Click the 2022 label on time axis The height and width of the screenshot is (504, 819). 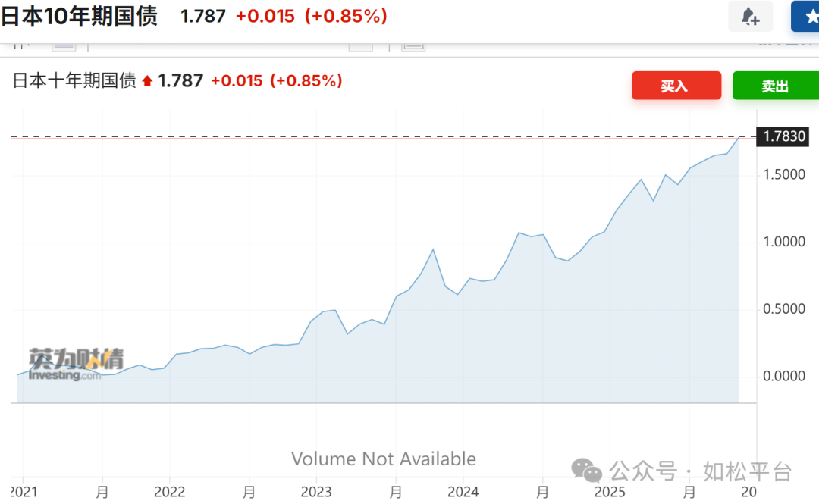click(x=169, y=492)
